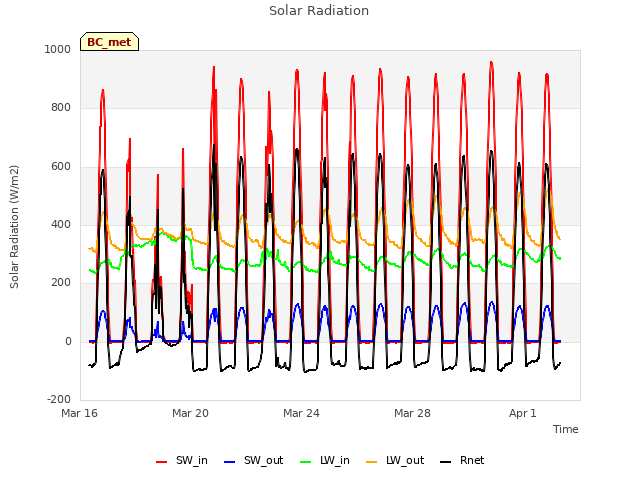Click the red SW_in legend color marker
The image size is (640, 480).
point(162,462)
